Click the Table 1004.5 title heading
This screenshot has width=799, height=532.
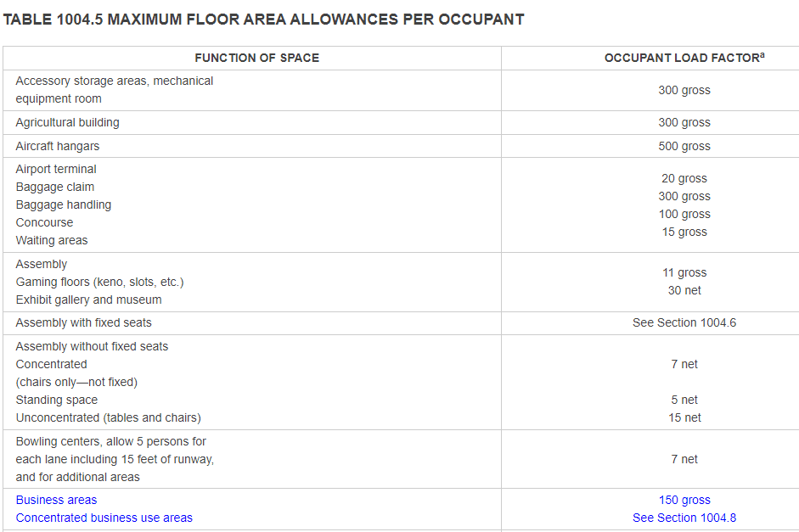[263, 19]
